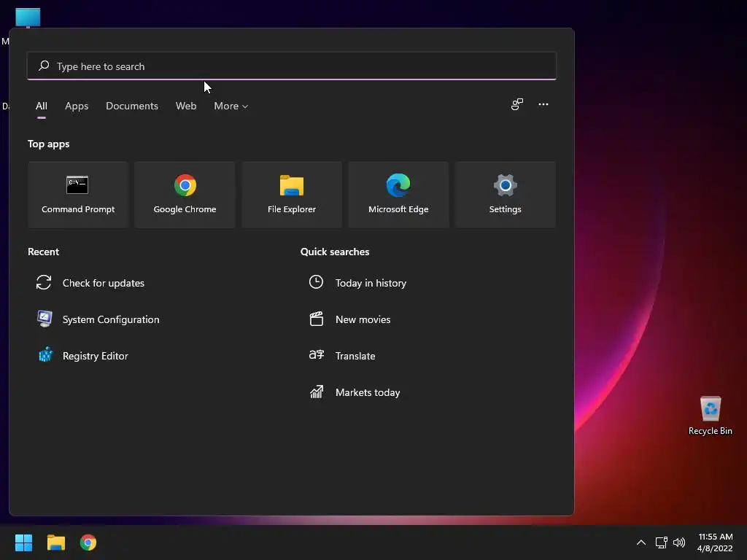747x560 pixels.
Task: Run quick search Today in history
Action: 427,282
